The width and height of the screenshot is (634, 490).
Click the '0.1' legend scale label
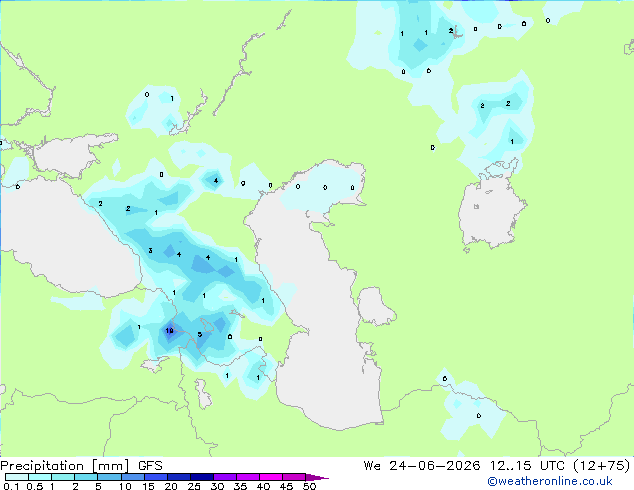(11, 486)
